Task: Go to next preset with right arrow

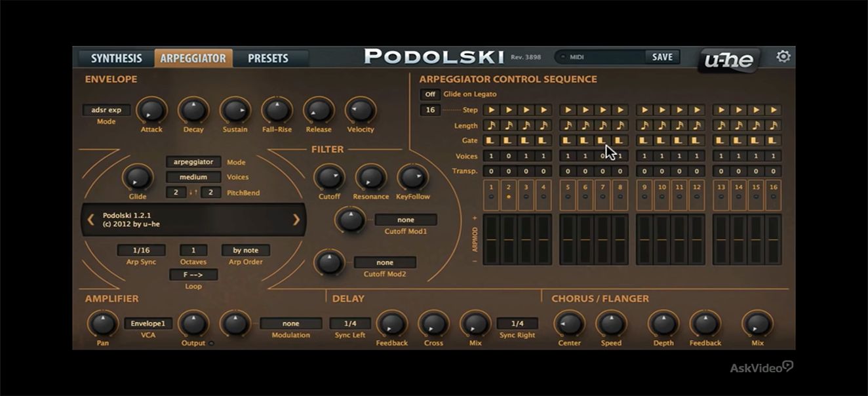Action: coord(296,220)
